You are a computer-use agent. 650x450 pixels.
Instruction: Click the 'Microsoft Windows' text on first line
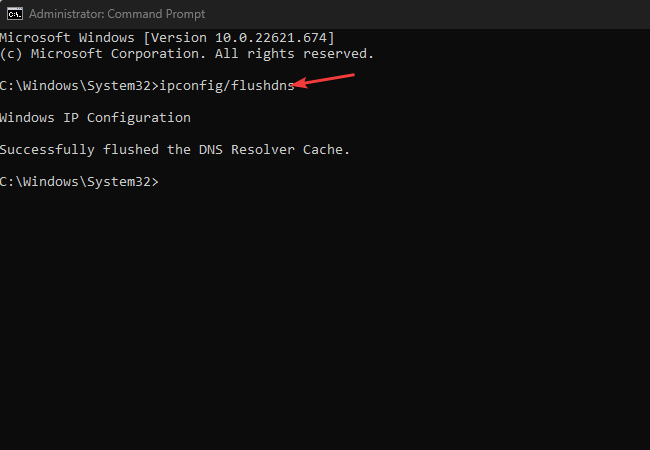(67, 38)
